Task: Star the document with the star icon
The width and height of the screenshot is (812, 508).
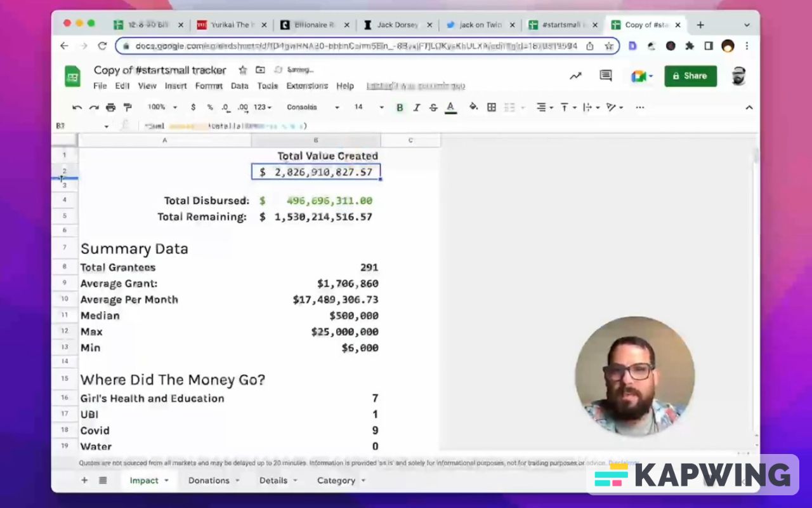Action: tap(242, 70)
